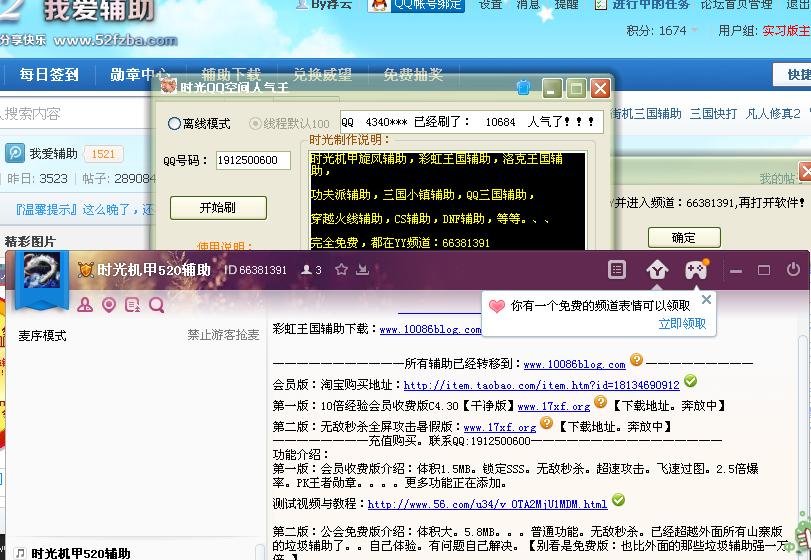Open the game controller icon in YY header

(696, 269)
